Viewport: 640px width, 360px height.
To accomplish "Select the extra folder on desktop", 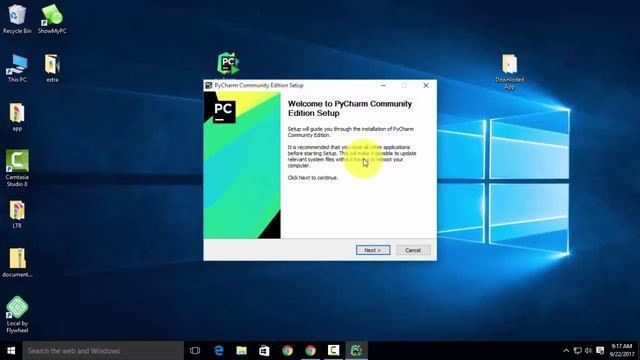I will pyautogui.click(x=52, y=68).
